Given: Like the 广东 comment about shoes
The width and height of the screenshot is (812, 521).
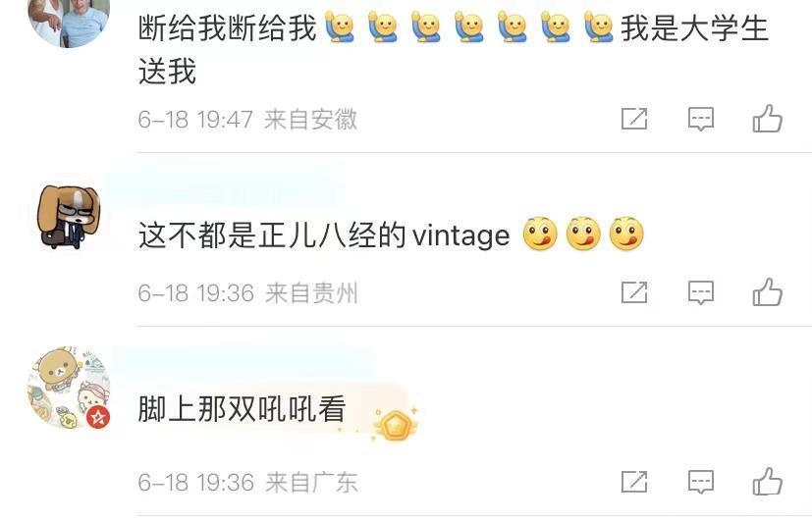Looking at the screenshot, I should (768, 482).
